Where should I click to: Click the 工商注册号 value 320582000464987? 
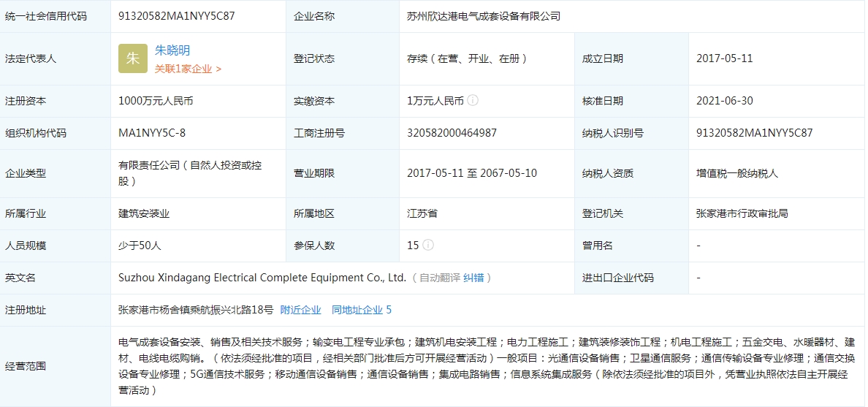click(x=452, y=133)
